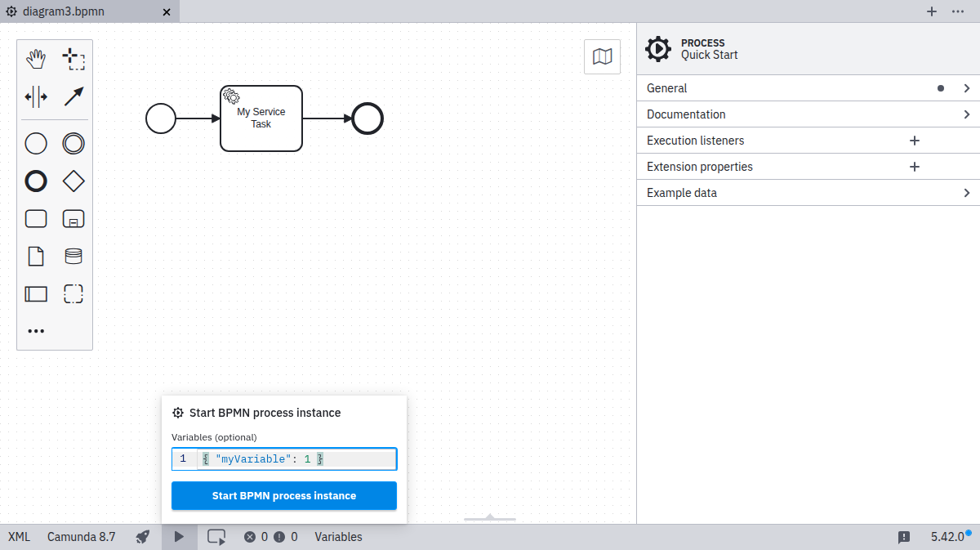Select the pool/participant tool
Image resolution: width=980 pixels, height=550 pixels.
pyautogui.click(x=36, y=293)
